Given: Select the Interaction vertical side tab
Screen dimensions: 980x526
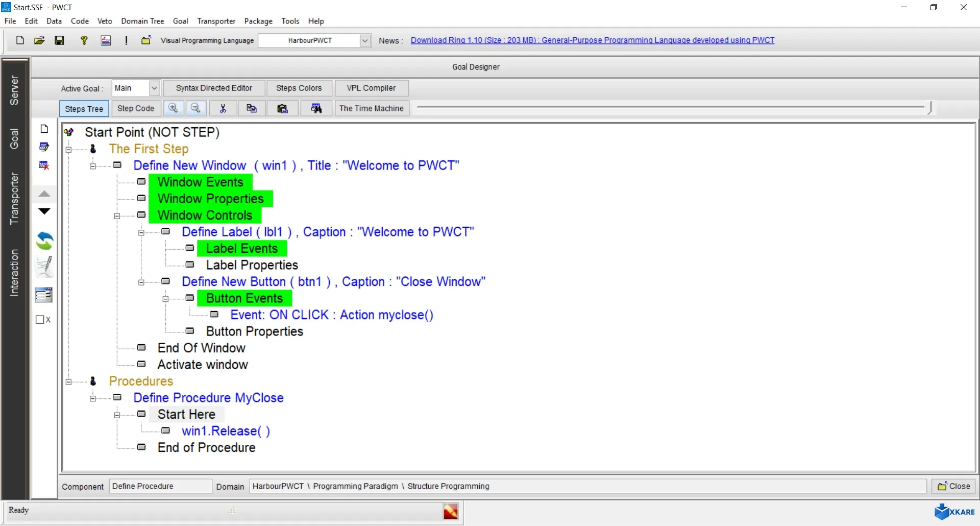Looking at the screenshot, I should (14, 273).
